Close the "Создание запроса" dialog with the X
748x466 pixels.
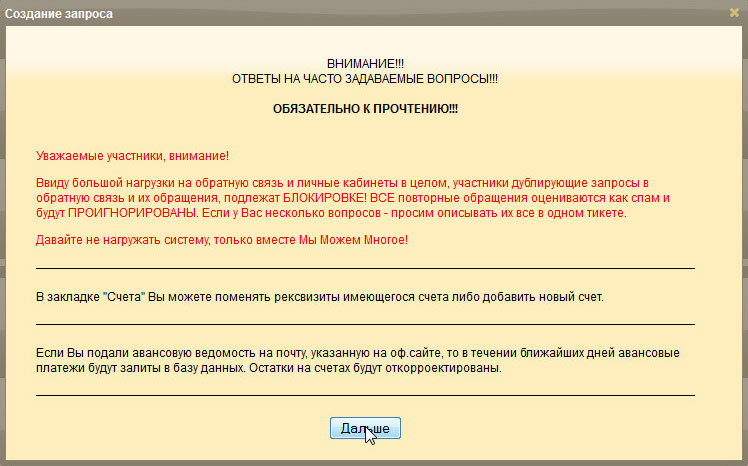[735, 13]
